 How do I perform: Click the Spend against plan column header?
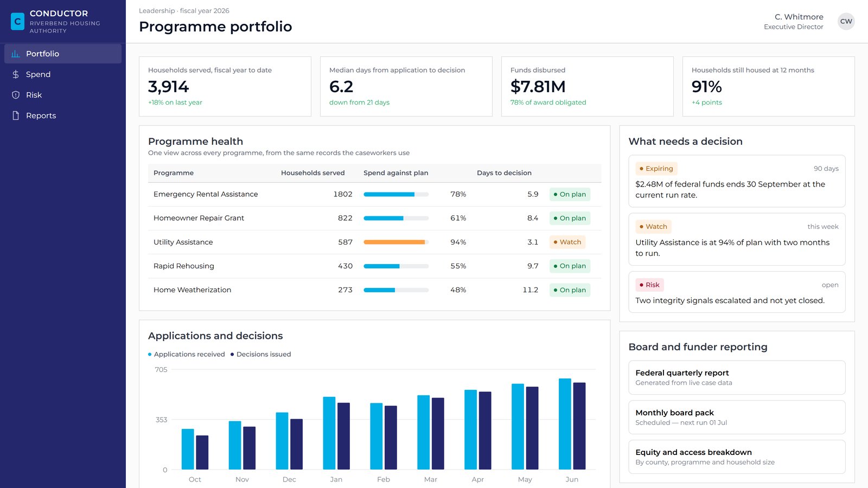tap(396, 173)
